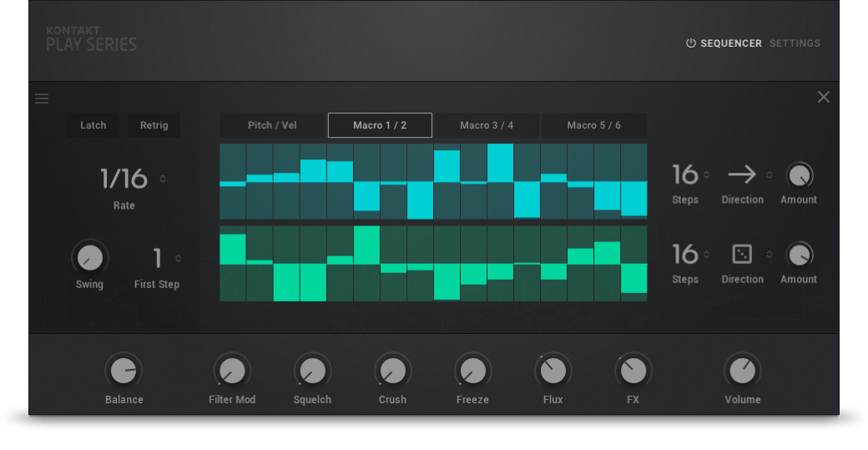Open the SEQUENCER view
Screen dimensions: 868x450
click(731, 43)
